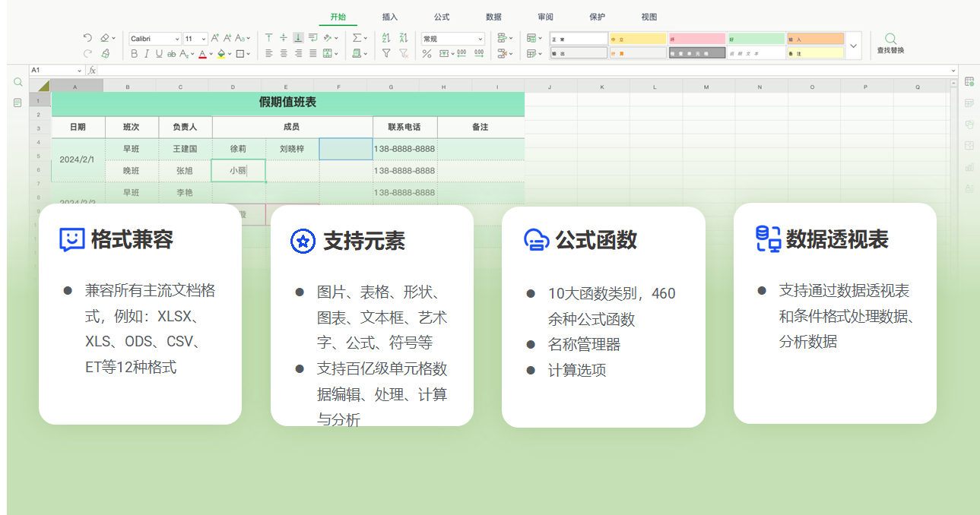Toggle Italic formatting

[x=147, y=53]
